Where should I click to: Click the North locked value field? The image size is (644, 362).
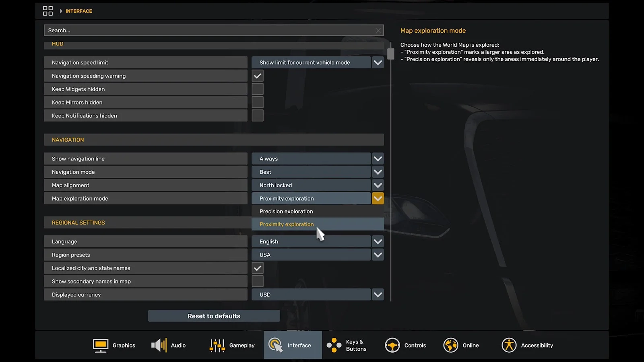tap(311, 185)
